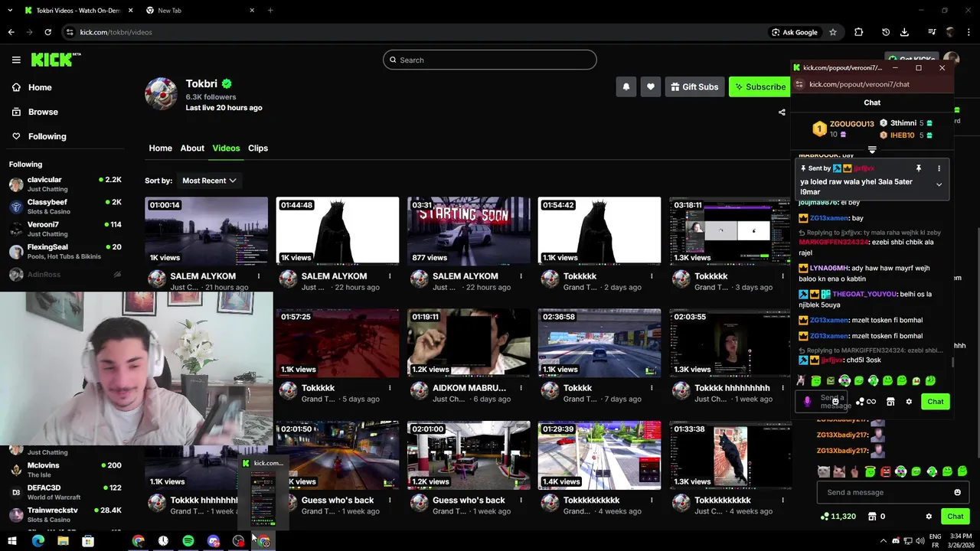The width and height of the screenshot is (980, 551).
Task: Switch to the Clips tab
Action: [258, 148]
